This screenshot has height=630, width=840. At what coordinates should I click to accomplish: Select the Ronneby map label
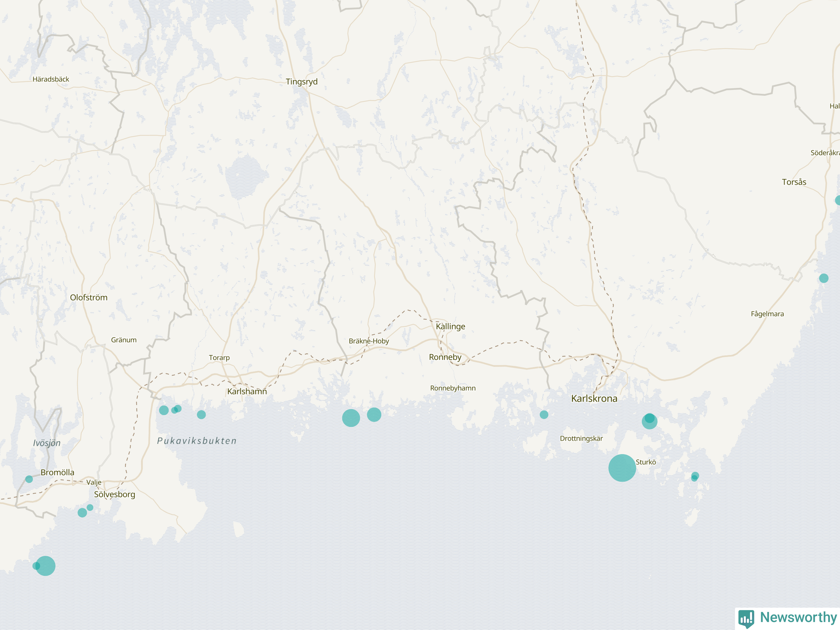click(x=445, y=357)
